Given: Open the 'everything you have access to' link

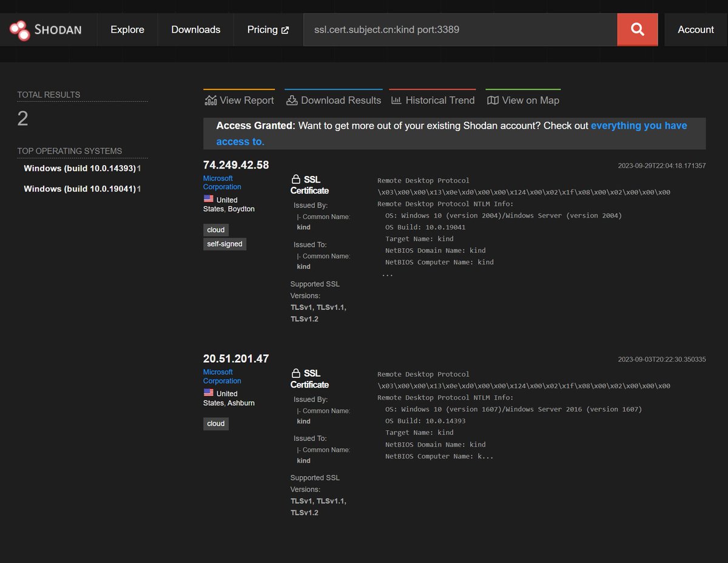Looking at the screenshot, I should [x=452, y=133].
